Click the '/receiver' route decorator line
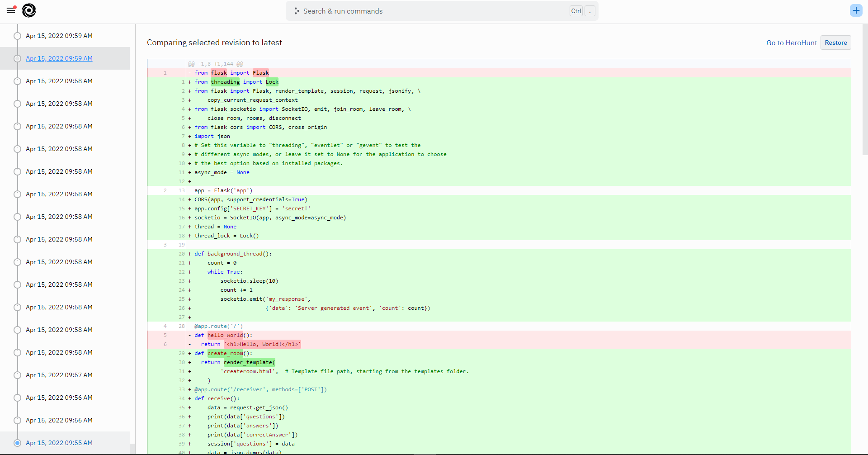This screenshot has height=455, width=868. point(499,389)
